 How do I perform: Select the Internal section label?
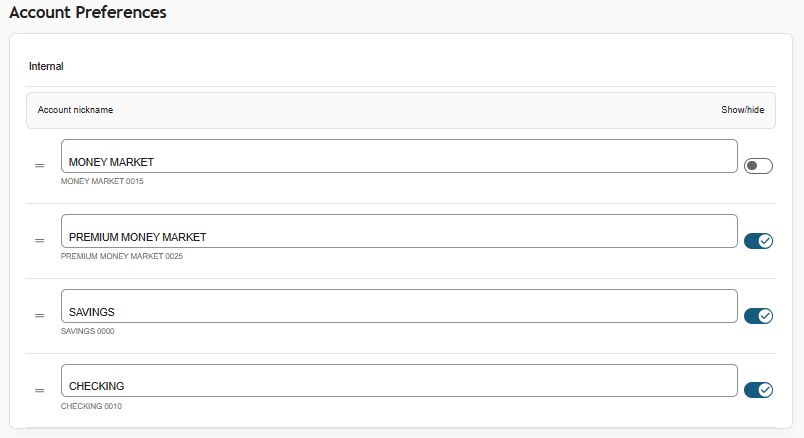coord(46,67)
